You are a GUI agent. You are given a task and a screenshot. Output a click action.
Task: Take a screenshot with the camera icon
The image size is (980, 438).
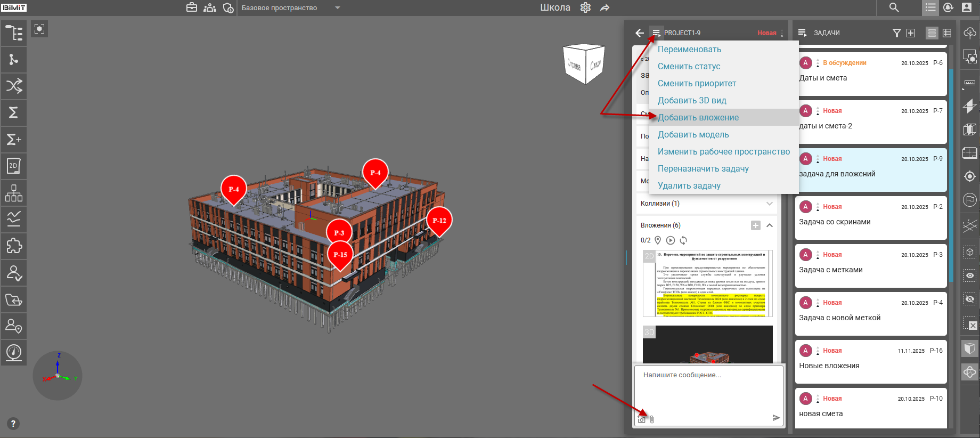click(641, 419)
